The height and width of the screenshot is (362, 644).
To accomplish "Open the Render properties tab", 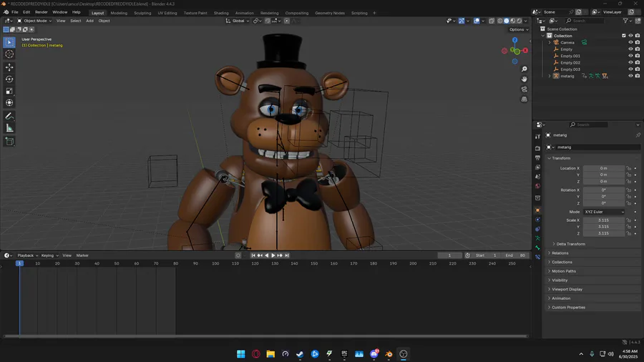I will [x=537, y=148].
